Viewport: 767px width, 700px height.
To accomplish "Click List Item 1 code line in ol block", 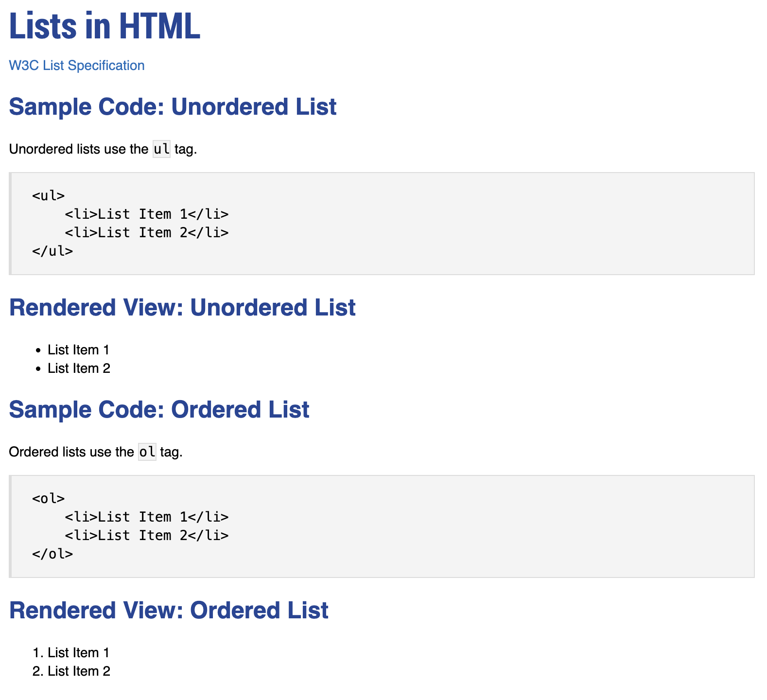I will click(147, 517).
